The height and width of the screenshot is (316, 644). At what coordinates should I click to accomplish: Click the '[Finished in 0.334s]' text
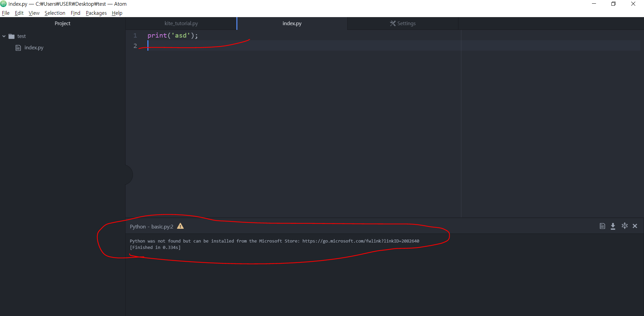point(155,247)
